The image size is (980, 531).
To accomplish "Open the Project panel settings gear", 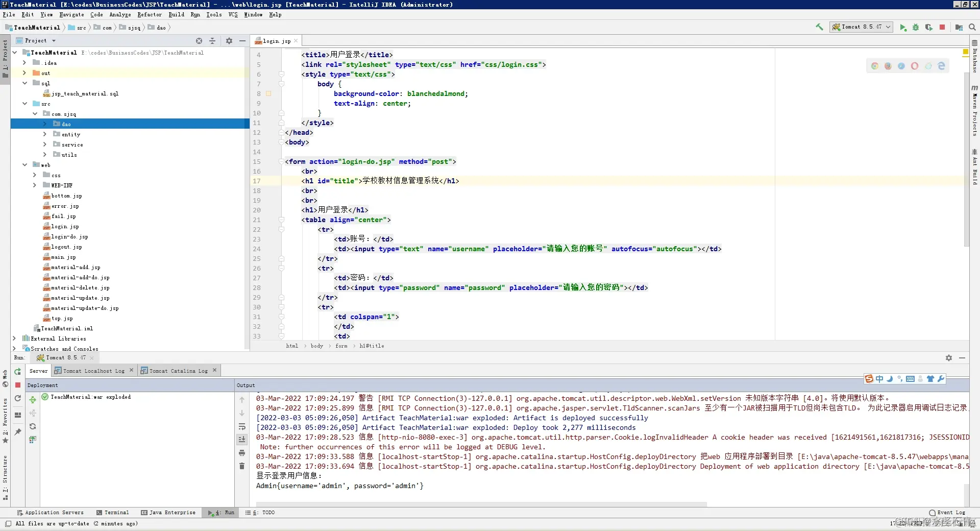I will click(x=229, y=41).
